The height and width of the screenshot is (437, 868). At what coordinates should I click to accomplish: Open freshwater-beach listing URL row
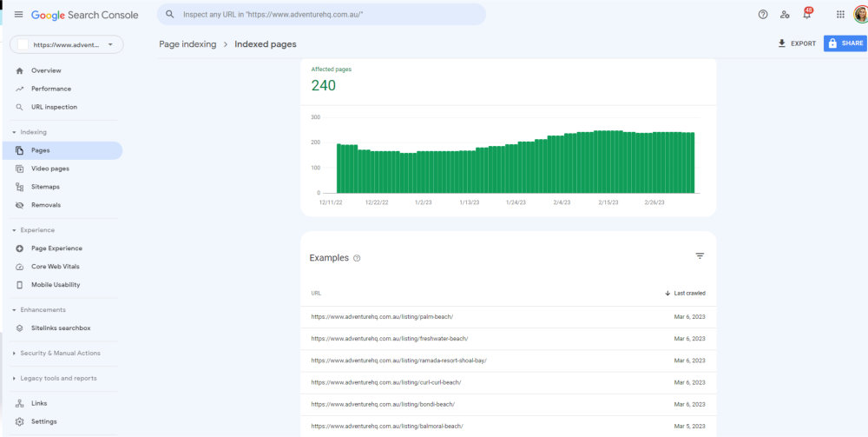point(508,339)
